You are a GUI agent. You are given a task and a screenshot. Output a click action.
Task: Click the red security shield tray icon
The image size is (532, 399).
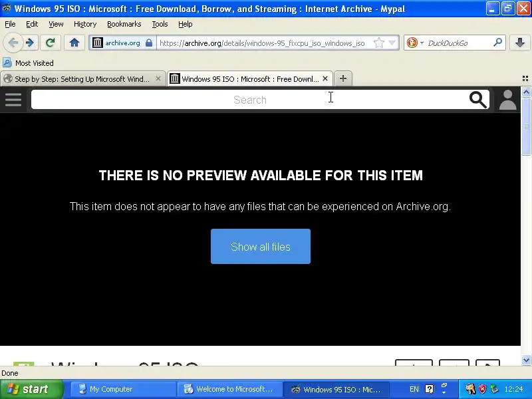pyautogui.click(x=483, y=389)
